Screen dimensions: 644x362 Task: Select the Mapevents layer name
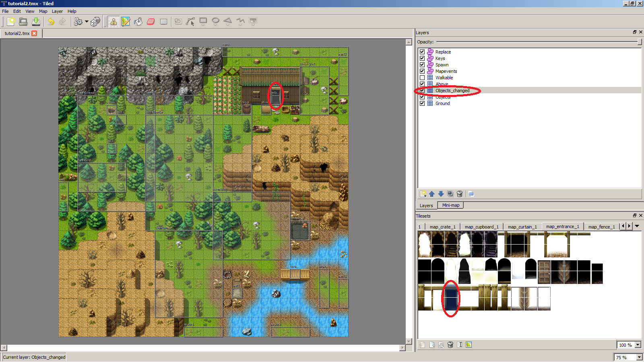[x=446, y=71]
